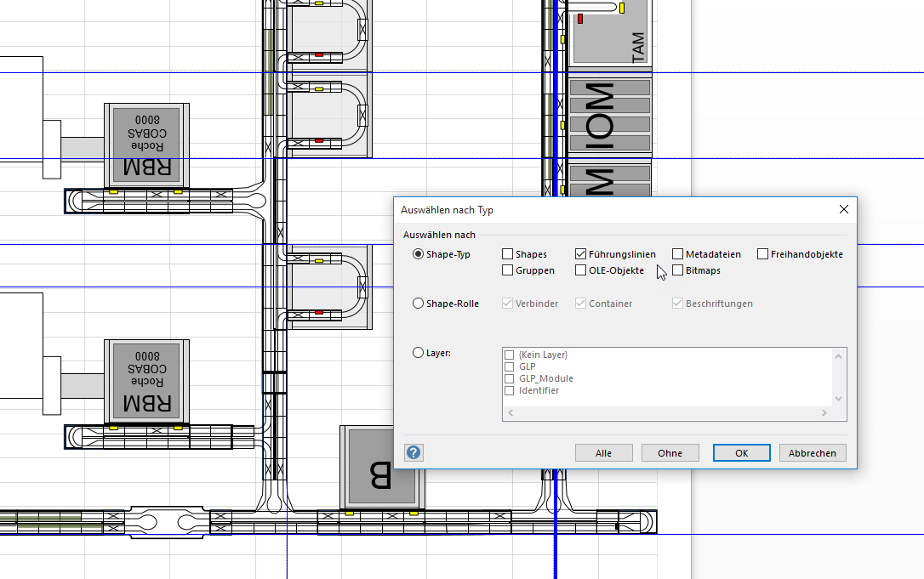Select the Layer radio option
Image resolution: width=924 pixels, height=579 pixels.
[418, 353]
